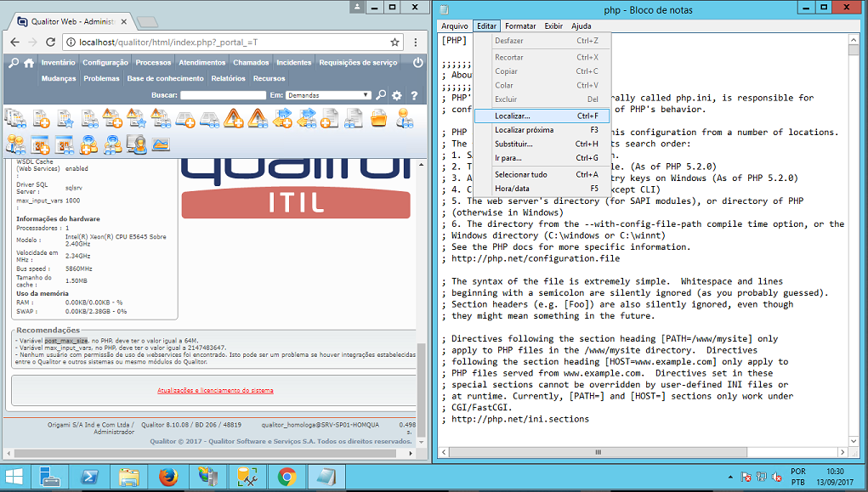Click the exchange arrows with plus icon

[x=281, y=118]
